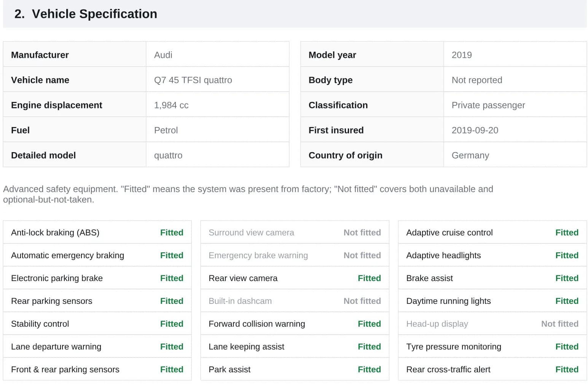588x386 pixels.
Task: Select the "Private passenger" classification value
Action: pos(488,105)
